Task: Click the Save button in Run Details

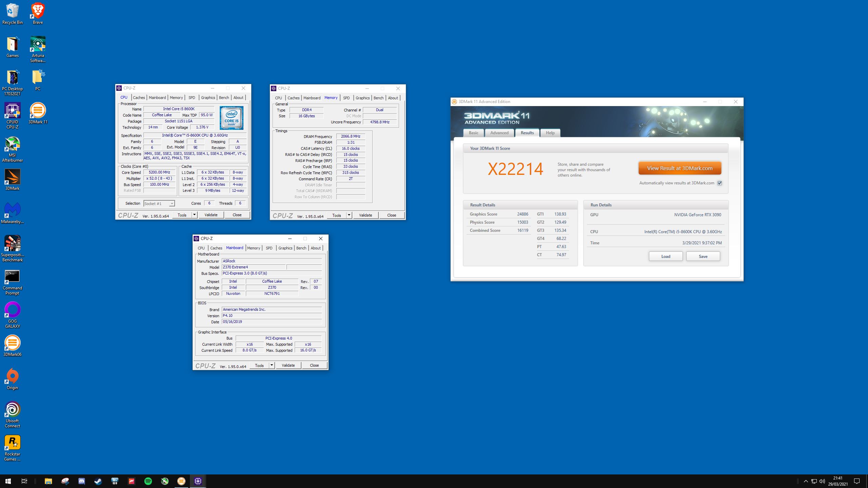Action: coord(703,256)
